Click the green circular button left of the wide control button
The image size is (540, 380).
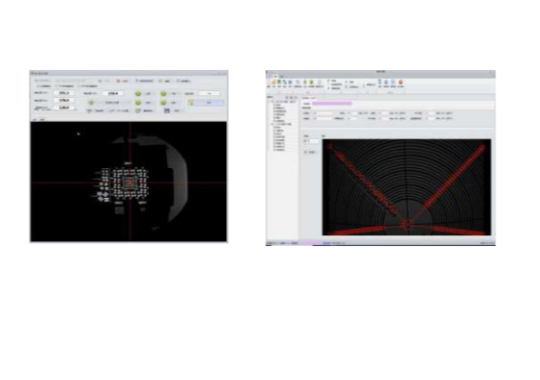point(91,102)
